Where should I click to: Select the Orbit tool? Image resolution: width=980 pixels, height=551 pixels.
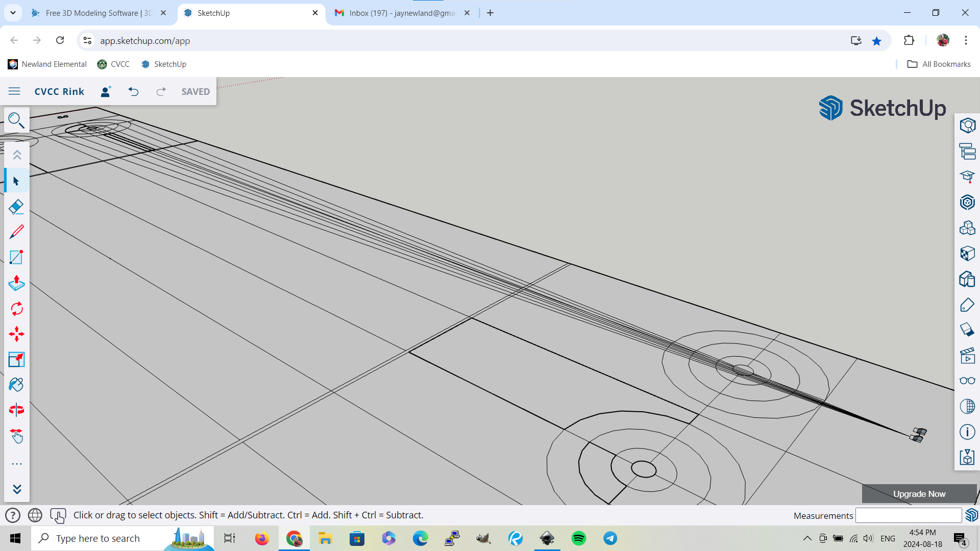point(16,410)
